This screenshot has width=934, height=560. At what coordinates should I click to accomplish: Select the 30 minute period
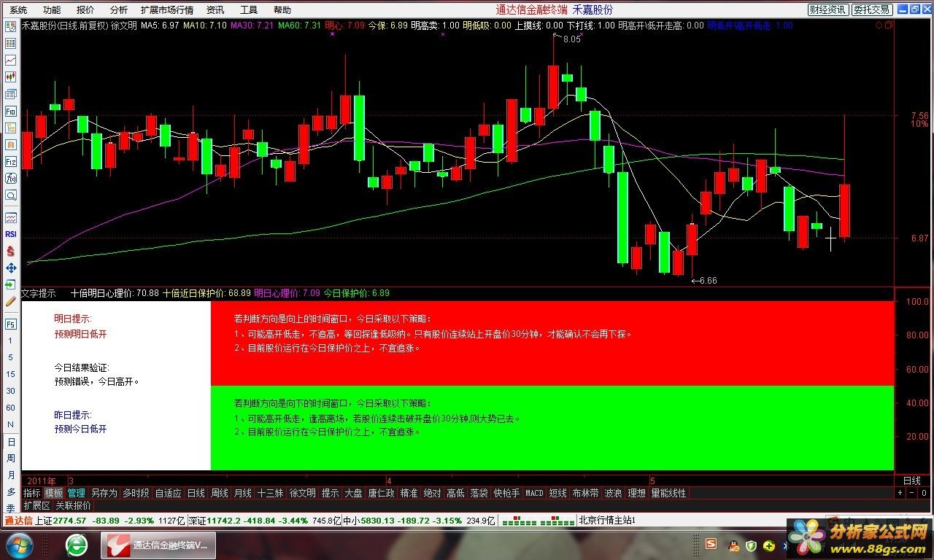click(11, 391)
